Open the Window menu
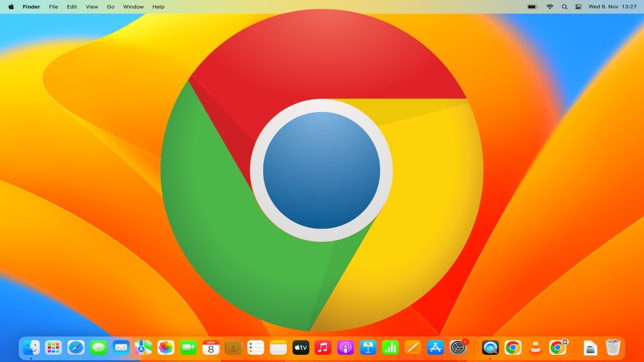Screen dimensions: 644x362 [133, 7]
